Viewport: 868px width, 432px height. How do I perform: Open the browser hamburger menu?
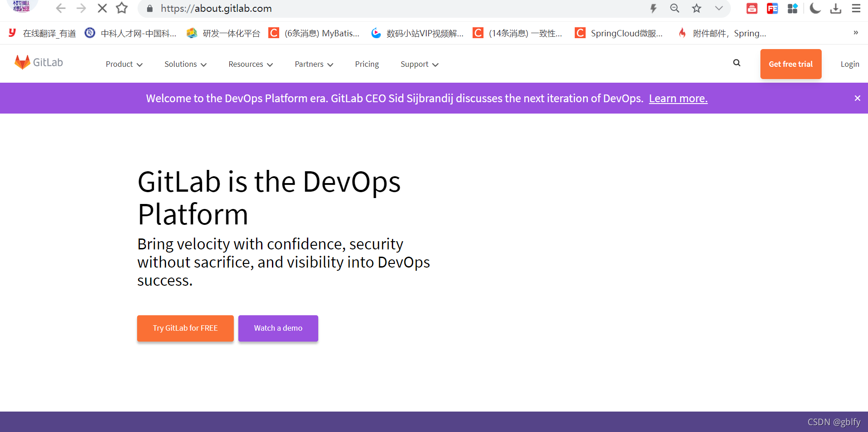coord(856,8)
